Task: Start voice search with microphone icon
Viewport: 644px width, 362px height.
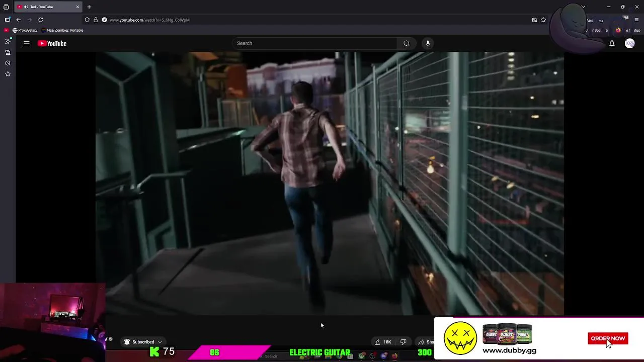Action: (x=428, y=43)
